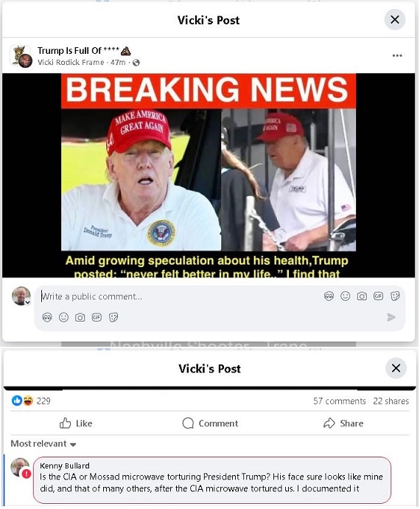Viewport: 420px width, 509px height.
Task: Open the three-dot post options menu
Action: pos(397,55)
